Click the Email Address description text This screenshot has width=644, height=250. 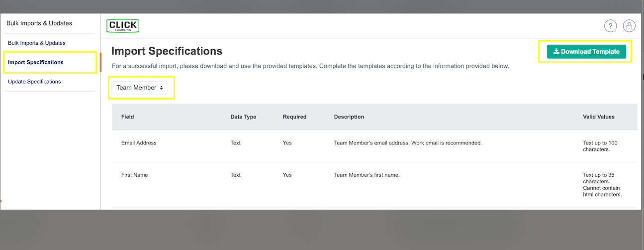pyautogui.click(x=407, y=143)
